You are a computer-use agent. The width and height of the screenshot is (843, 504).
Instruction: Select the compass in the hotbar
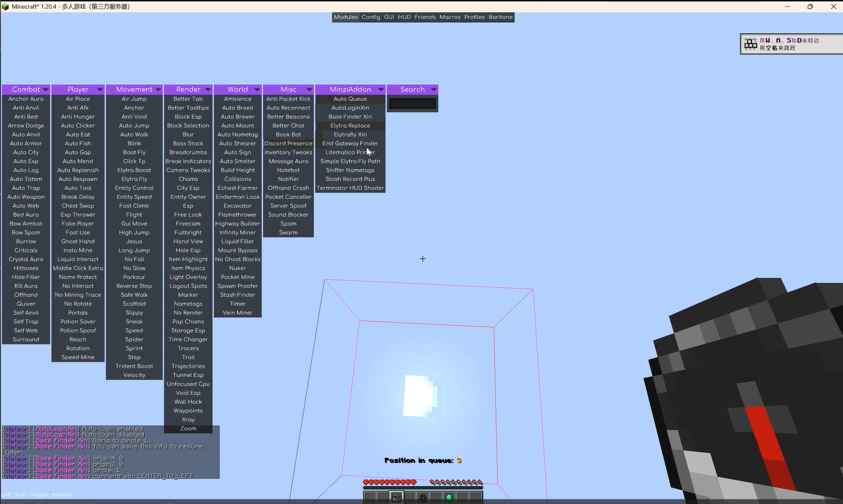coord(396,497)
